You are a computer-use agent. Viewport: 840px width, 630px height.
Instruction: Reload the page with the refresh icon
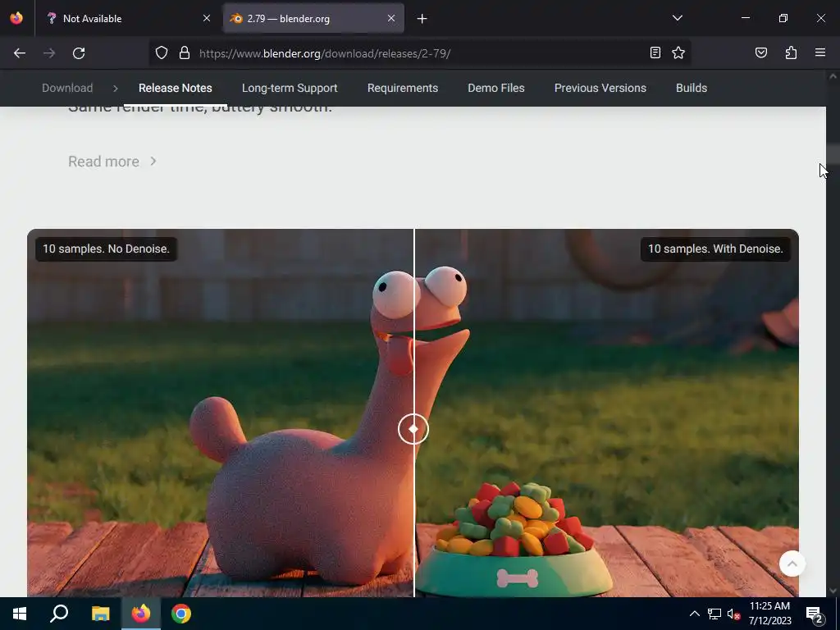79,53
